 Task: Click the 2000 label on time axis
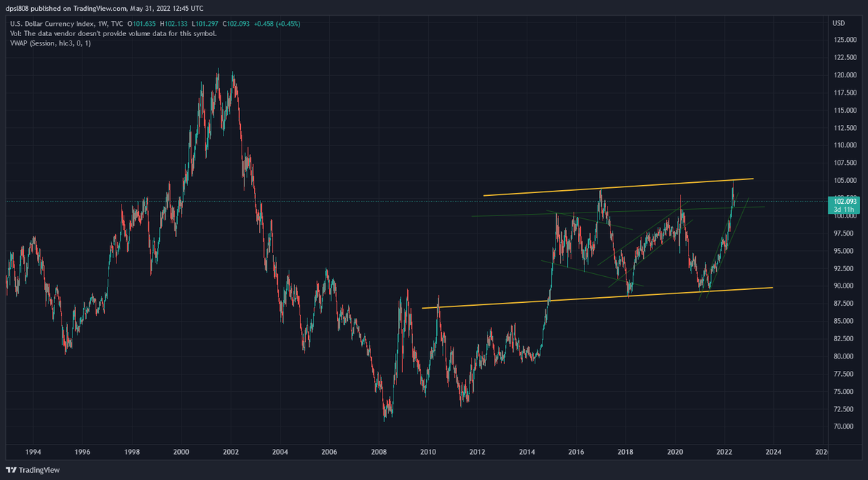tap(181, 453)
